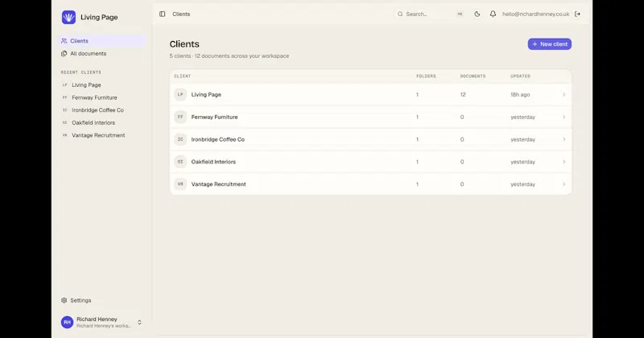Open the Oakfield Interiors row chevron
Image resolution: width=644 pixels, height=338 pixels.
pos(564,162)
